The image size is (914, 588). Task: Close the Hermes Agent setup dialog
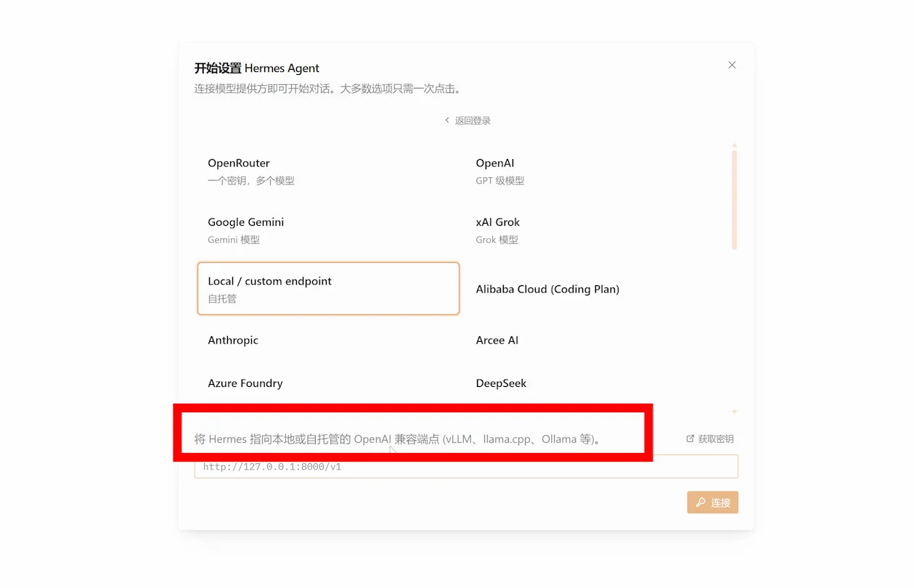[732, 65]
